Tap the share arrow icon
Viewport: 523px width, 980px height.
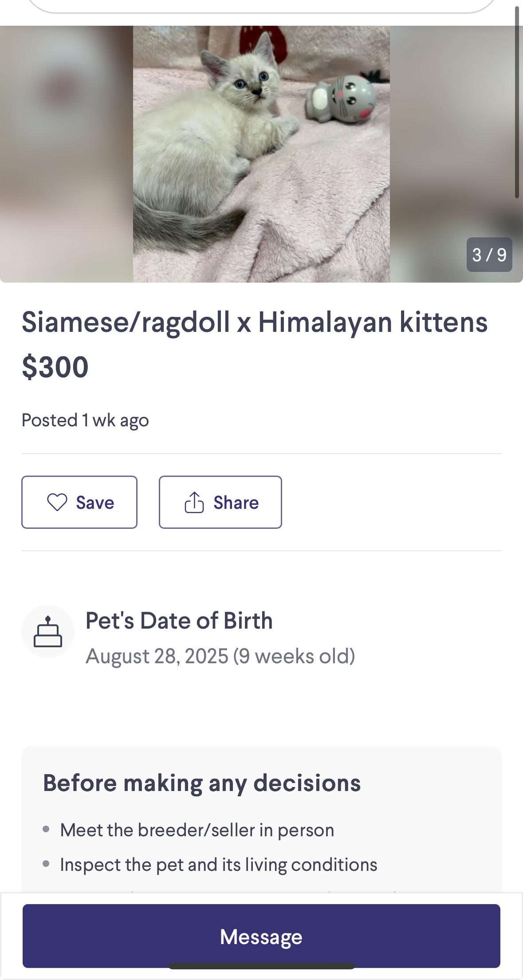click(x=194, y=502)
